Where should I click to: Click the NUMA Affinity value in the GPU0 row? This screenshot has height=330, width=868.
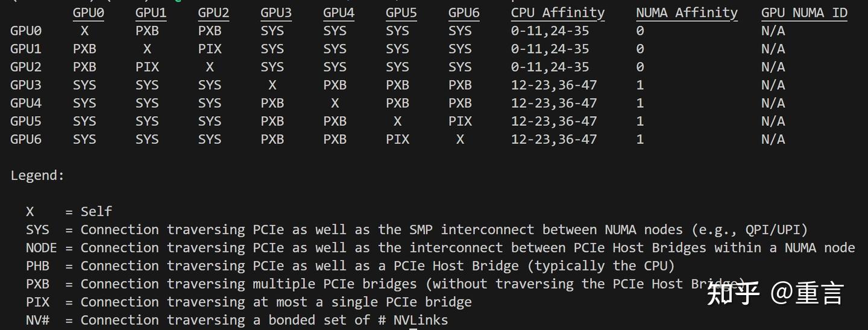click(640, 31)
